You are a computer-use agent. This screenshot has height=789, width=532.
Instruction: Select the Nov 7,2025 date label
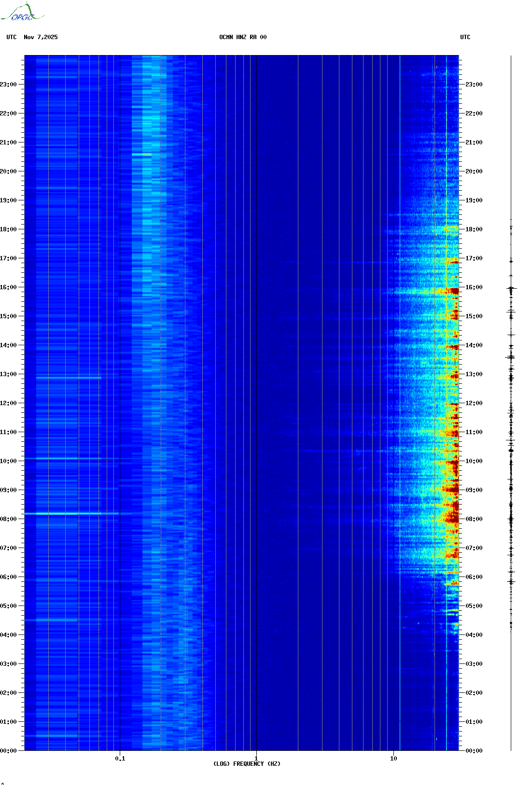point(41,37)
